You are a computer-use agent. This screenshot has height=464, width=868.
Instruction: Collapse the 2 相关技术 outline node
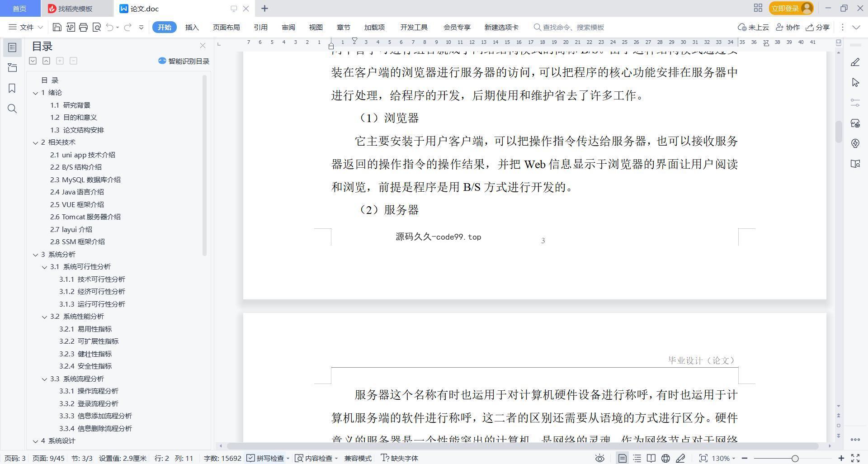[35, 142]
